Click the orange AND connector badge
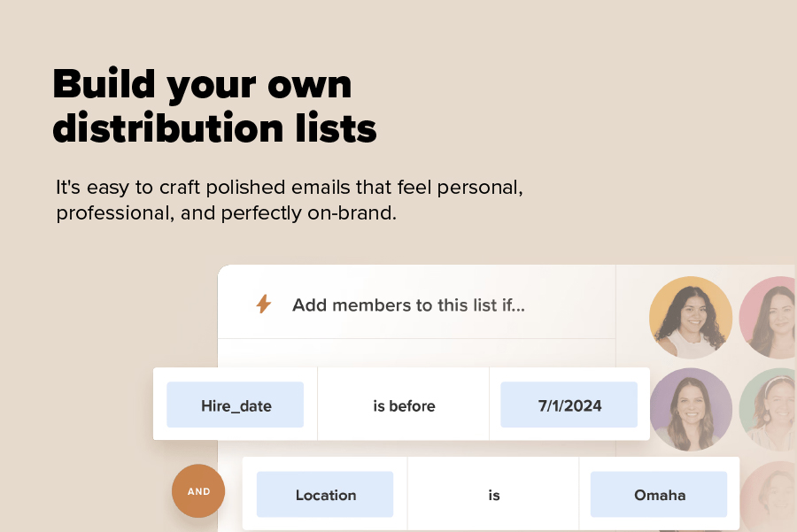The width and height of the screenshot is (797, 532). pos(198,491)
